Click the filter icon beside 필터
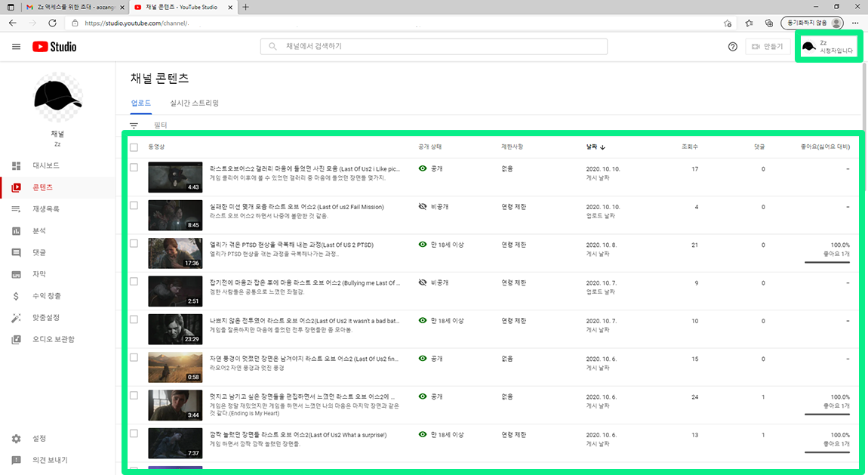The height and width of the screenshot is (475, 868). pyautogui.click(x=134, y=125)
